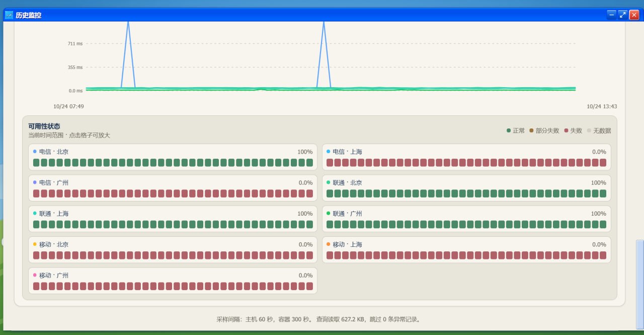644x335 pixels.
Task: Toggle the 无数据 legend item
Action: click(599, 130)
